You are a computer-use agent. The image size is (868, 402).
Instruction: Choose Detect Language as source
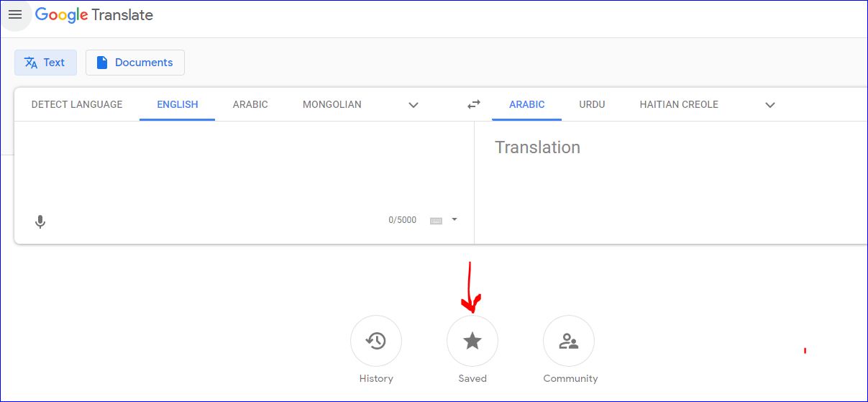coord(77,104)
